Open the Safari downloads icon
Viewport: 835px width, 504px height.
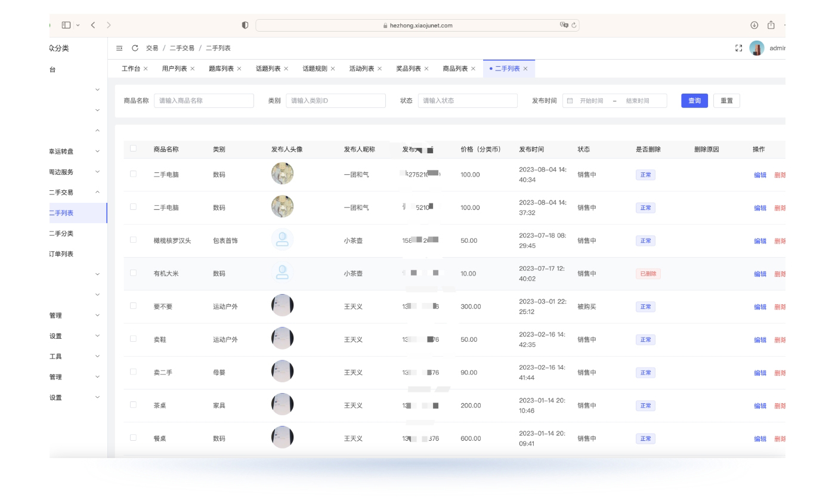point(754,25)
